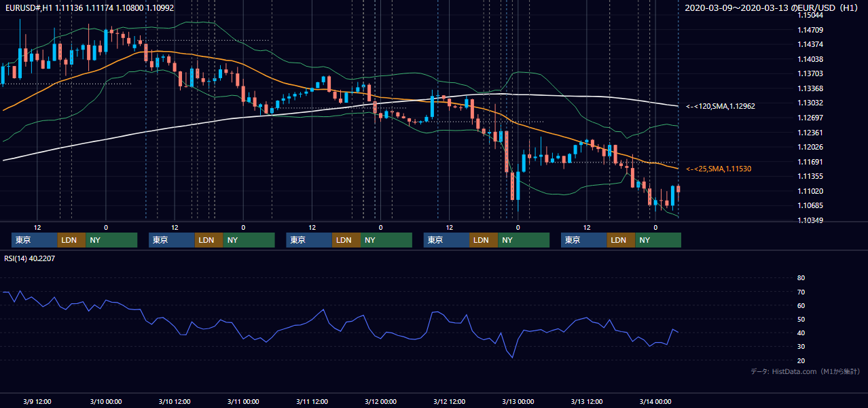Click the 3/12 00:00 time axis label
Image resolution: width=868 pixels, height=408 pixels.
[x=380, y=401]
